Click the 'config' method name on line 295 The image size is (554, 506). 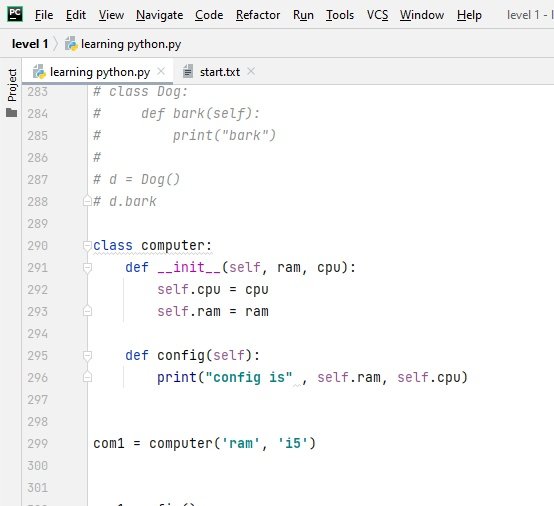181,355
